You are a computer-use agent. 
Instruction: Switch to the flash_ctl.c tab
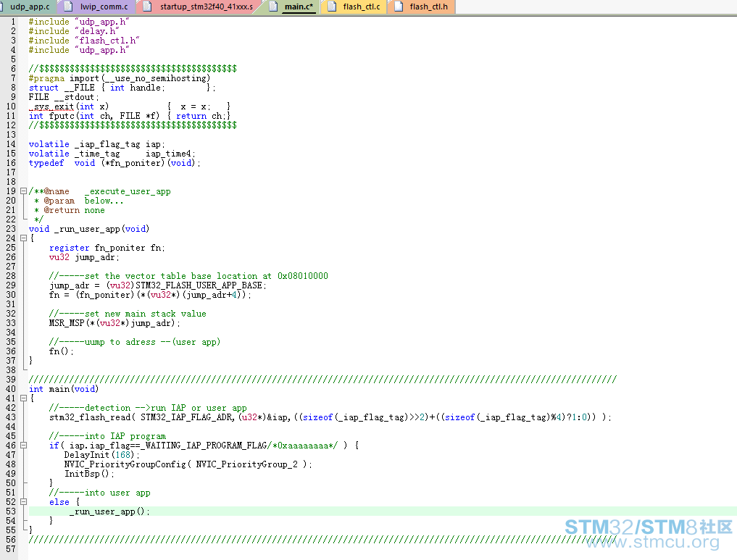tap(361, 7)
